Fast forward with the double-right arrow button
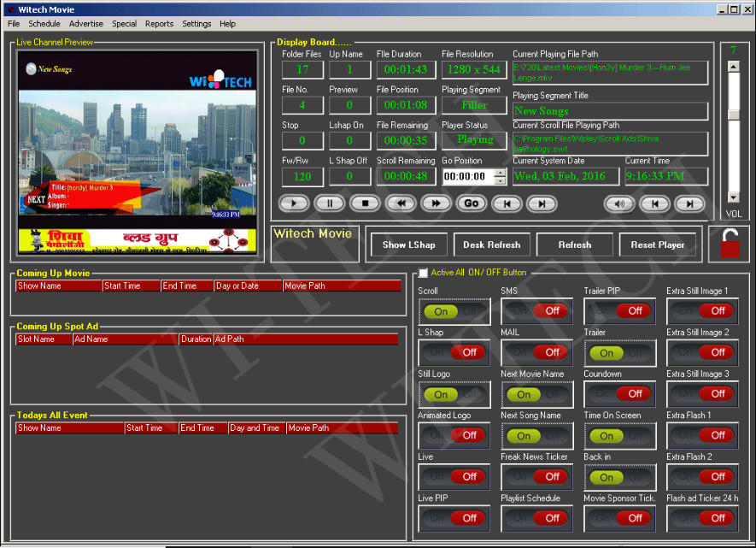The width and height of the screenshot is (756, 548). pyautogui.click(x=436, y=203)
